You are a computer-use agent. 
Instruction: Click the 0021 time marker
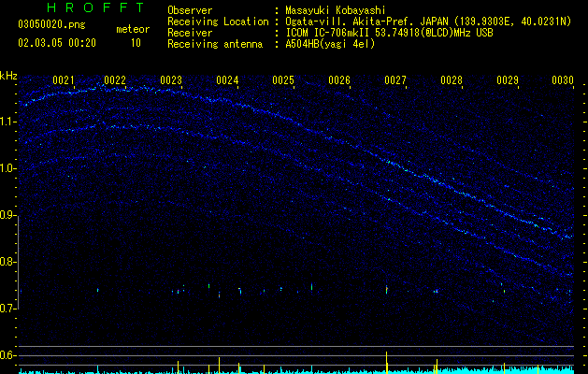(x=63, y=80)
